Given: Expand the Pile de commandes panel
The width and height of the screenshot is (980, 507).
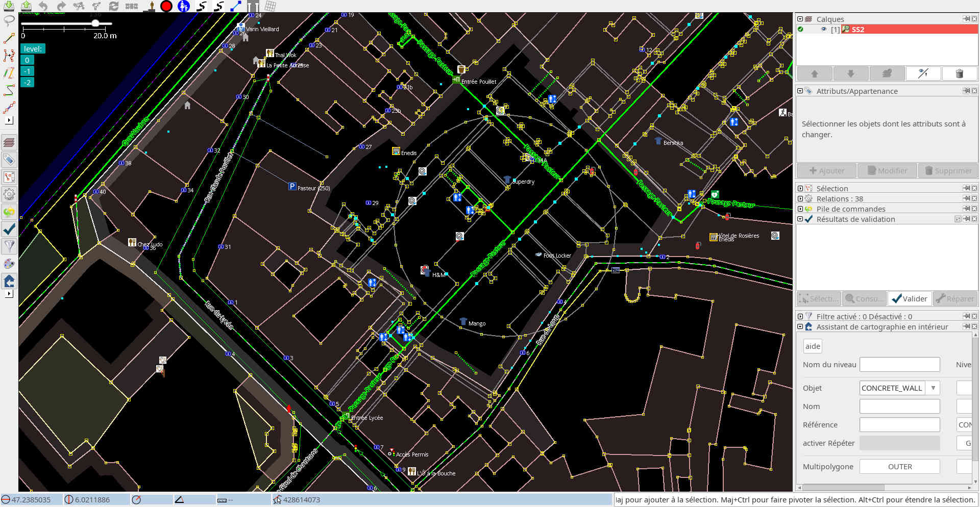Looking at the screenshot, I should (x=800, y=209).
